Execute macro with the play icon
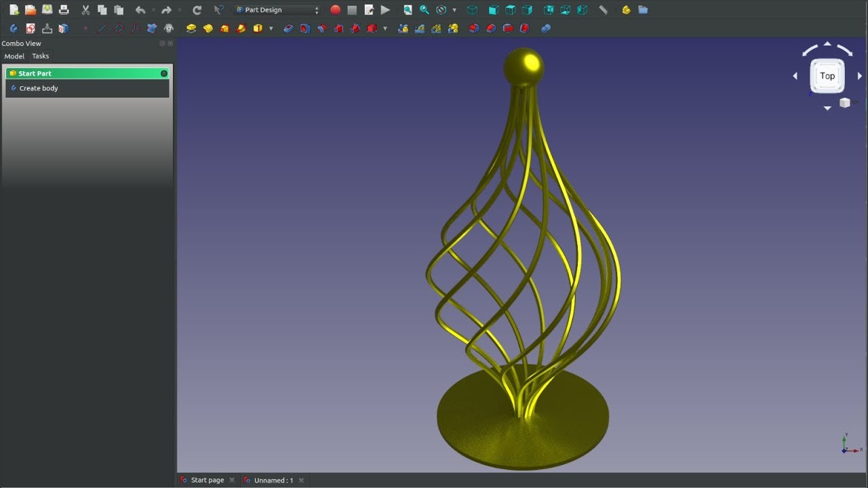The image size is (868, 488). [x=385, y=10]
